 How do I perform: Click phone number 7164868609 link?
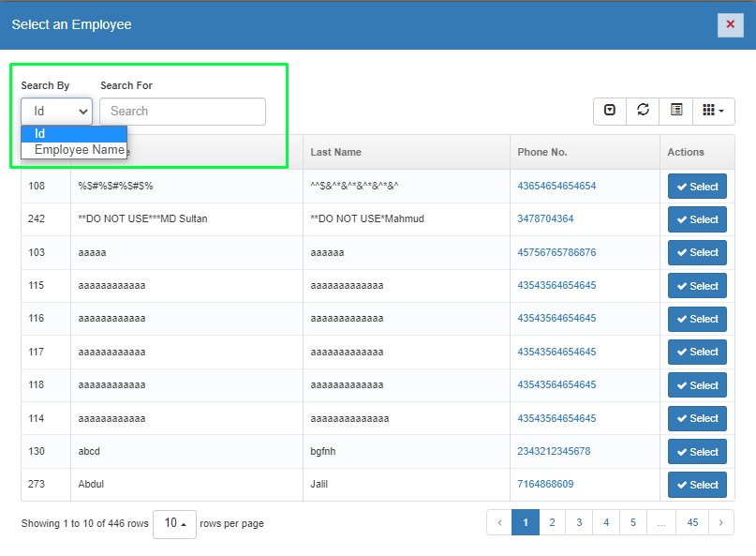(x=545, y=485)
